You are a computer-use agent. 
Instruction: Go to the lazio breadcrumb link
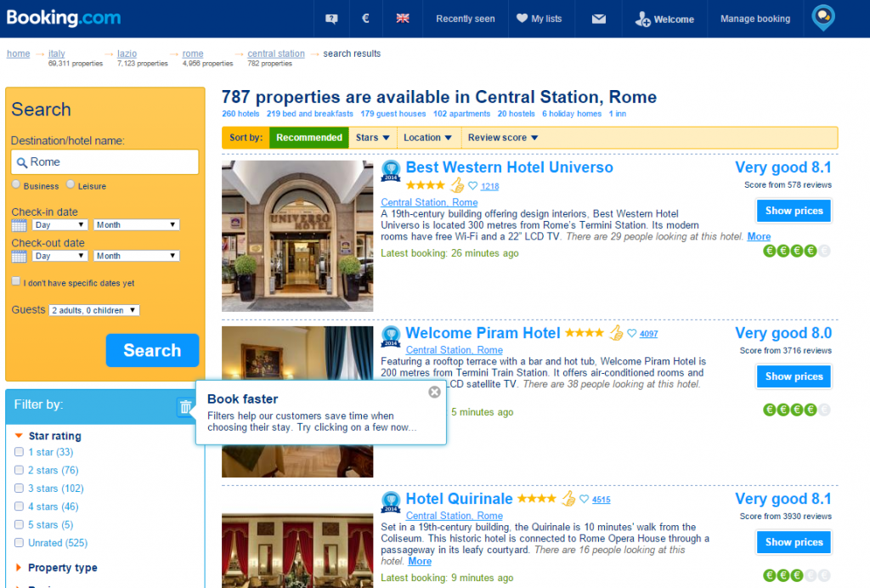coord(127,54)
